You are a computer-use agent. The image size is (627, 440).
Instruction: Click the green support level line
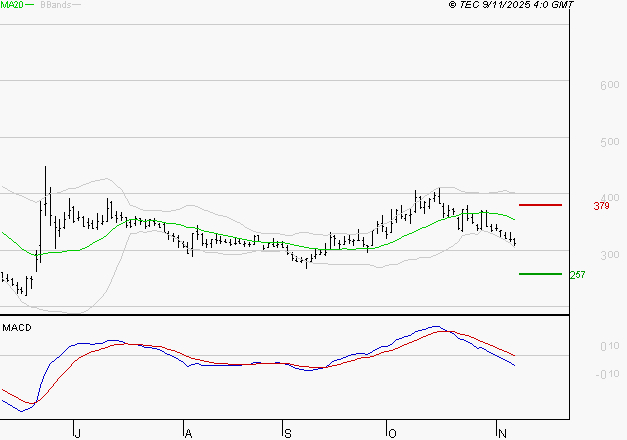tap(540, 274)
